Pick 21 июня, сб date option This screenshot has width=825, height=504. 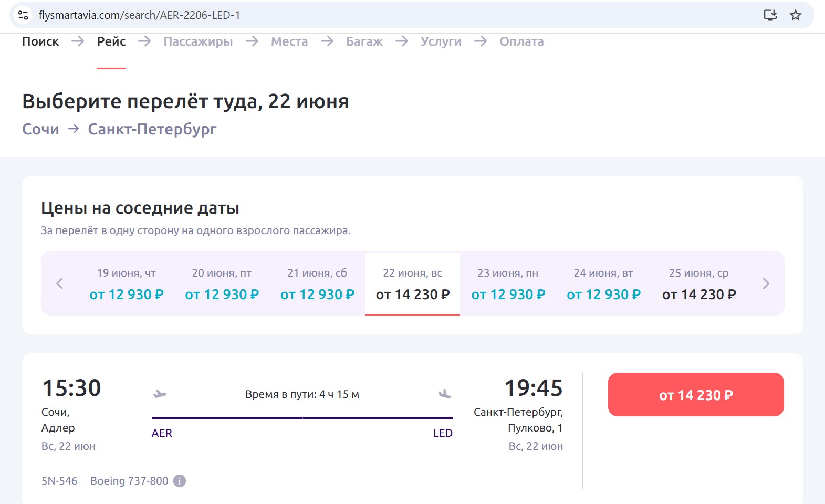click(317, 284)
